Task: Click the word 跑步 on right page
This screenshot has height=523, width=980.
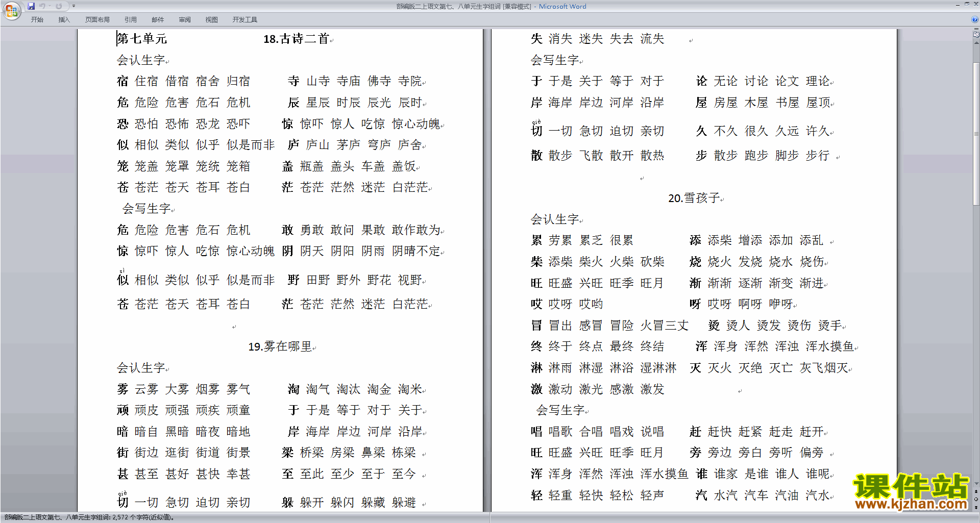Action: coord(756,156)
